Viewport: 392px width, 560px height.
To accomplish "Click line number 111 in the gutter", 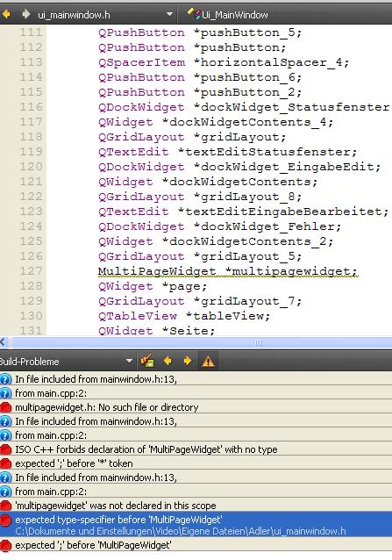I will coord(31,32).
